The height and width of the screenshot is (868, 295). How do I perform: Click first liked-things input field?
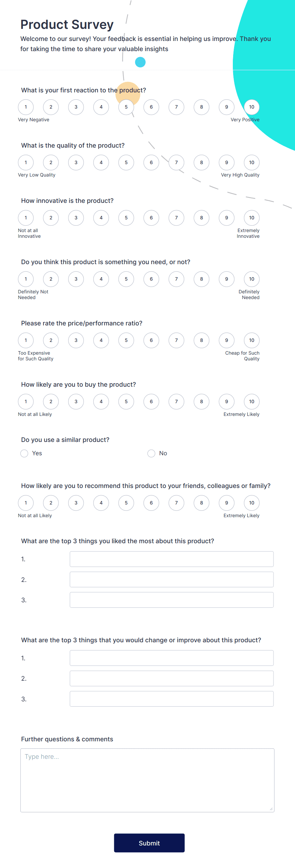coord(171,559)
